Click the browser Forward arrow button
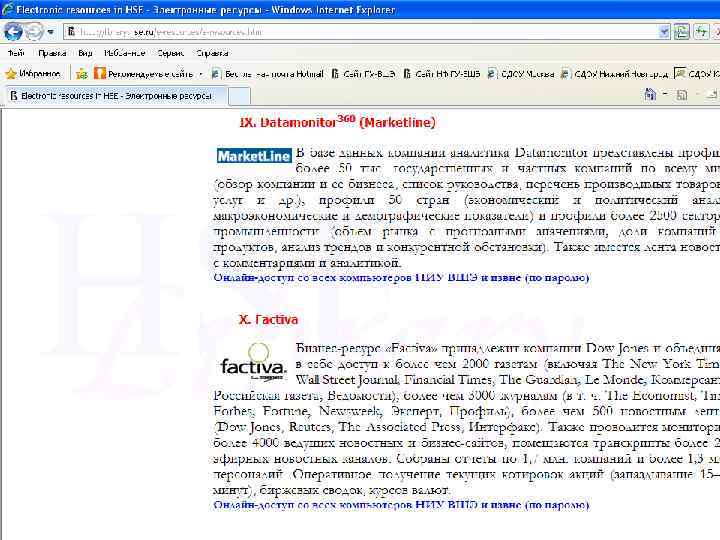The image size is (720, 540). coord(34,32)
